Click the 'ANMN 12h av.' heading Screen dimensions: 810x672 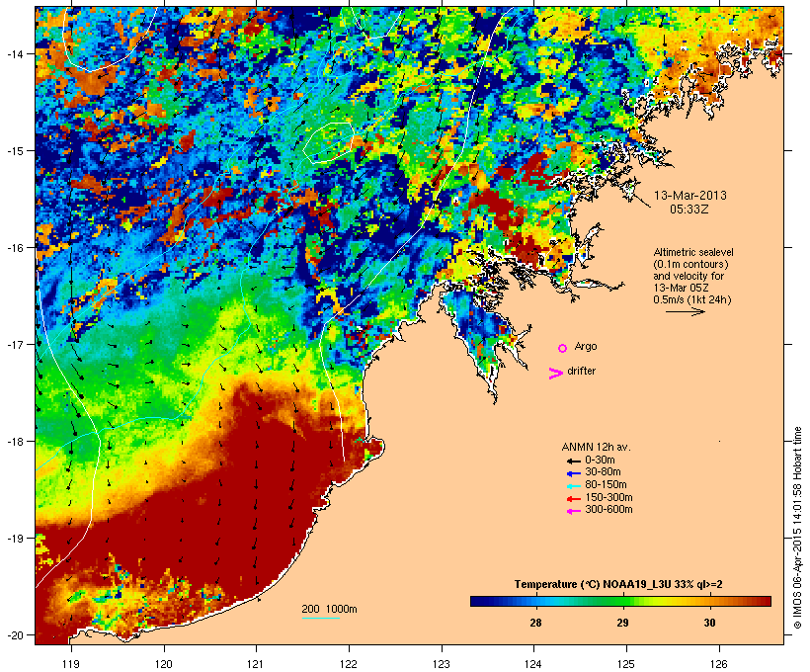click(x=596, y=447)
